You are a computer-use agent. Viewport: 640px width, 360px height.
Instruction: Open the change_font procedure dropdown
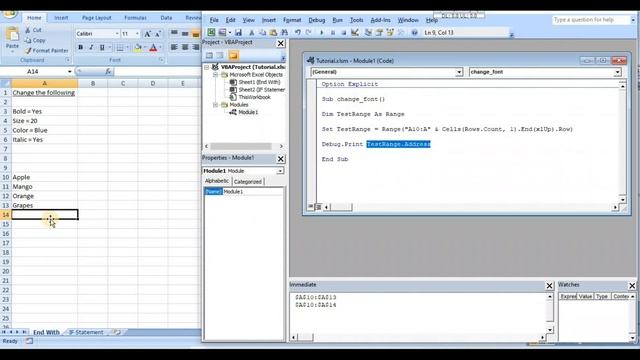[617, 72]
